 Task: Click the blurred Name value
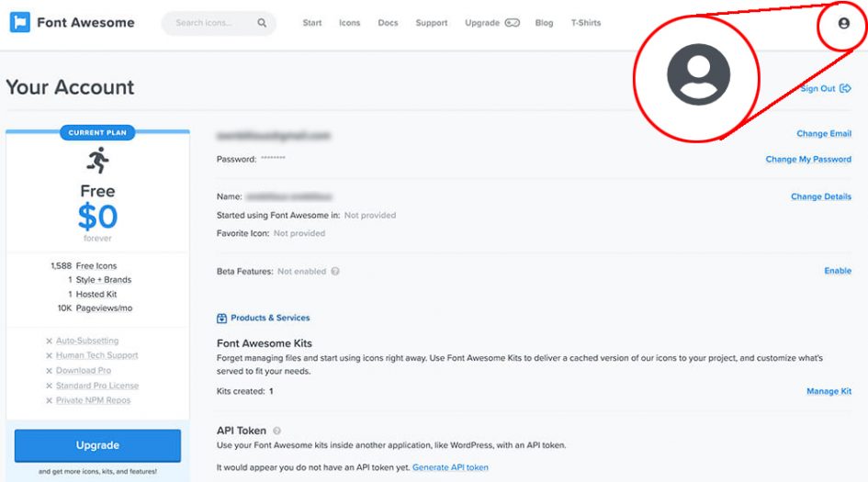pos(289,196)
